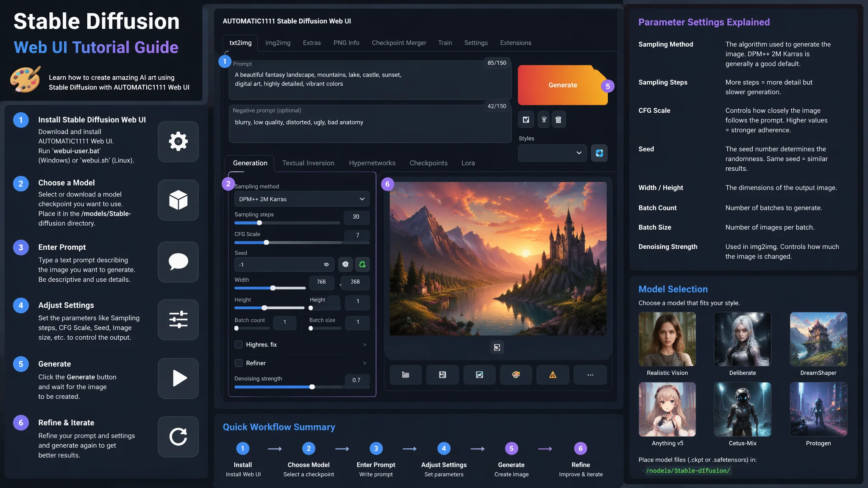Screen dimensions: 868x488
Task: Click the green recycle icon to reuse seed
Action: tap(362, 264)
